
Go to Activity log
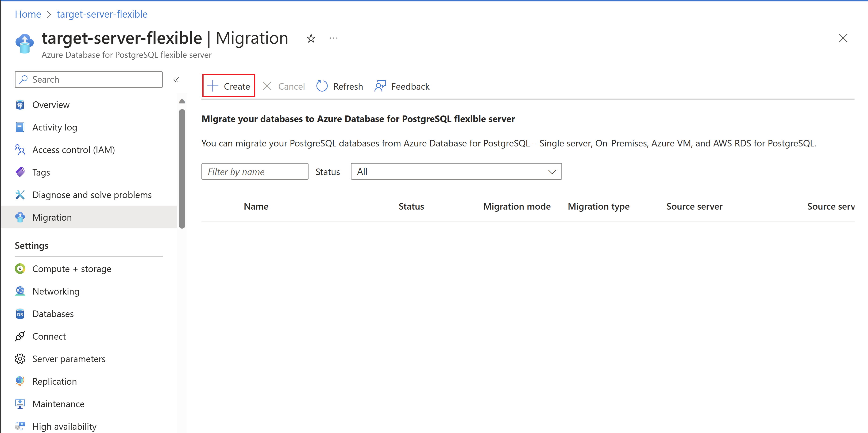coord(54,127)
